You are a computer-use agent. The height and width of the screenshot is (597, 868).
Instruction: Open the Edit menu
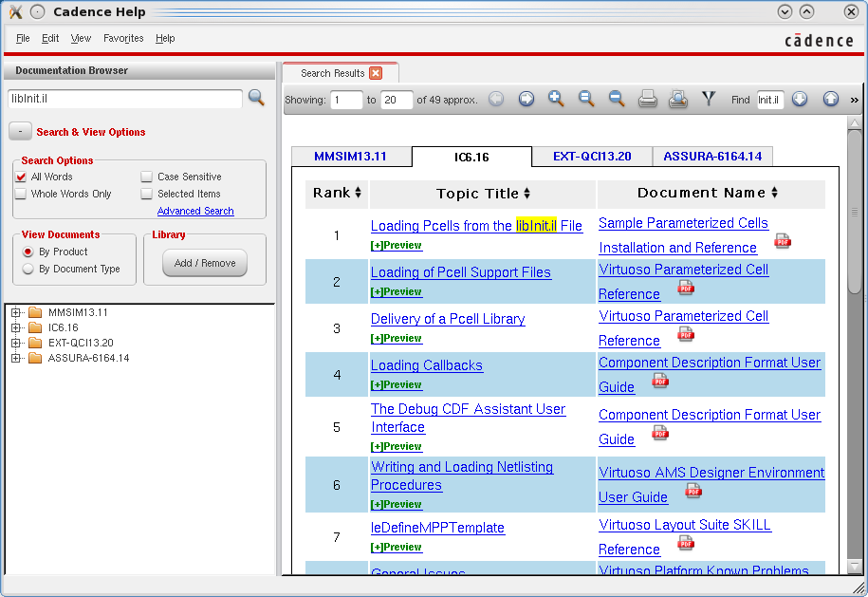coord(50,38)
